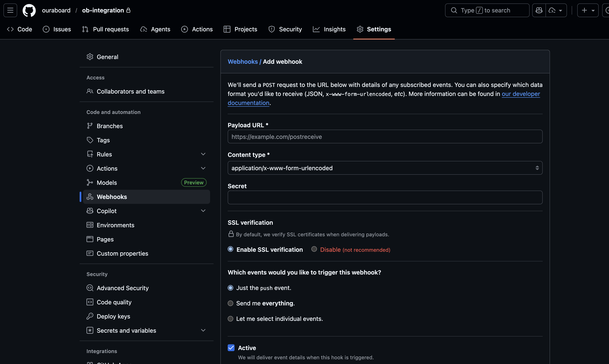Expand Secrets and variables section
The width and height of the screenshot is (609, 364).
[x=203, y=330]
